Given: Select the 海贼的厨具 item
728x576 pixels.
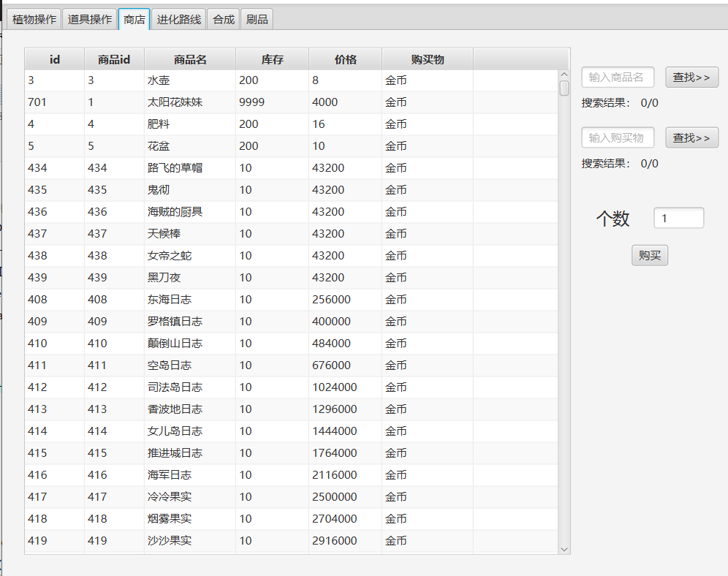Looking at the screenshot, I should [x=291, y=212].
